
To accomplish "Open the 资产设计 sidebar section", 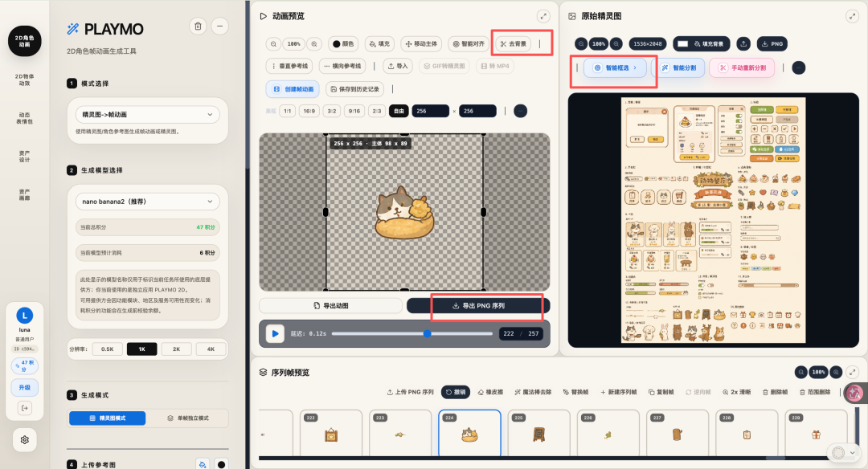I will tap(24, 156).
